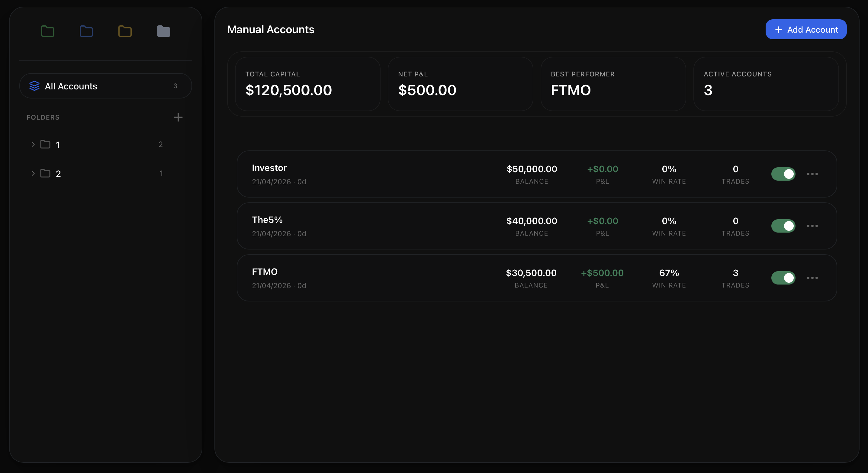This screenshot has width=868, height=473.
Task: Click the Active Accounts card
Action: 766,84
